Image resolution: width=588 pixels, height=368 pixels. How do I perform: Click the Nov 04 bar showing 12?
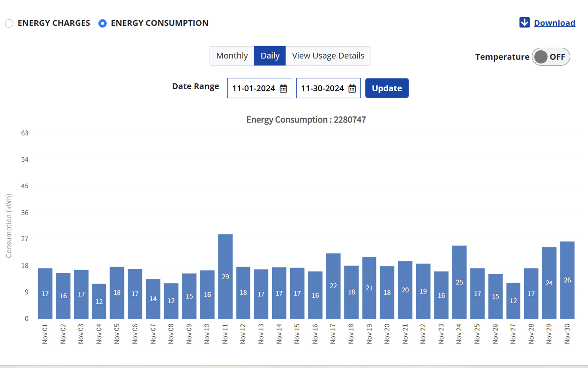99,301
